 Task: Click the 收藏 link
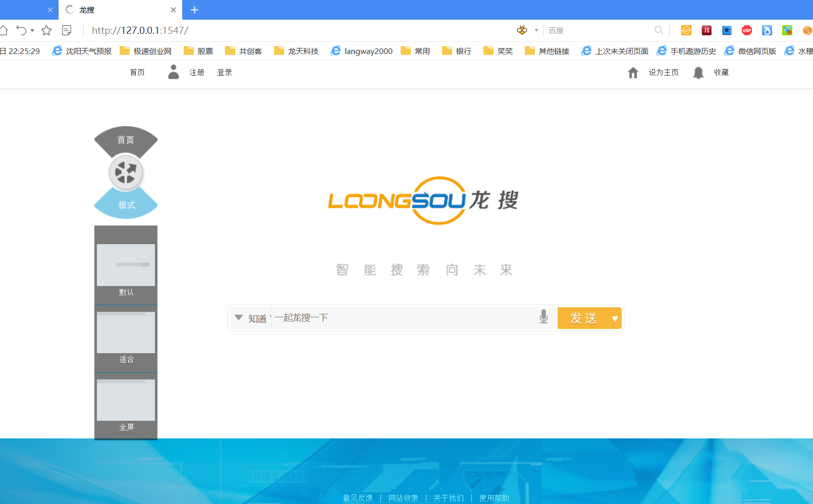(x=721, y=72)
